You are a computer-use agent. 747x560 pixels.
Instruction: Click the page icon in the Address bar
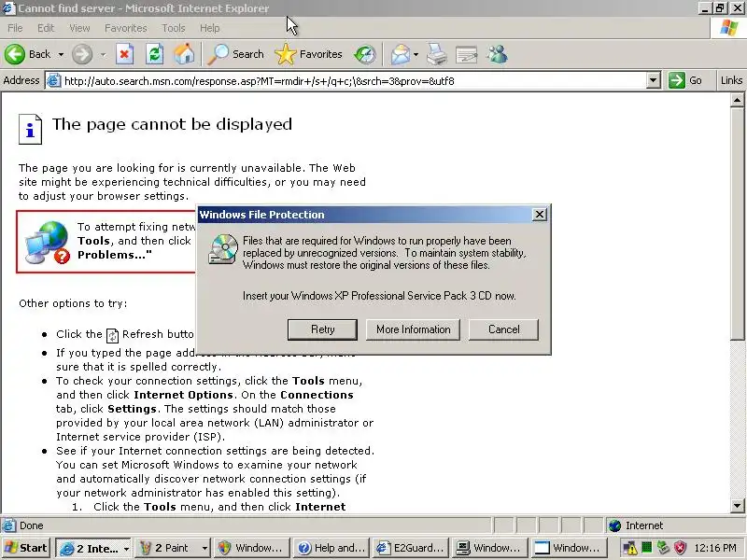pyautogui.click(x=54, y=80)
